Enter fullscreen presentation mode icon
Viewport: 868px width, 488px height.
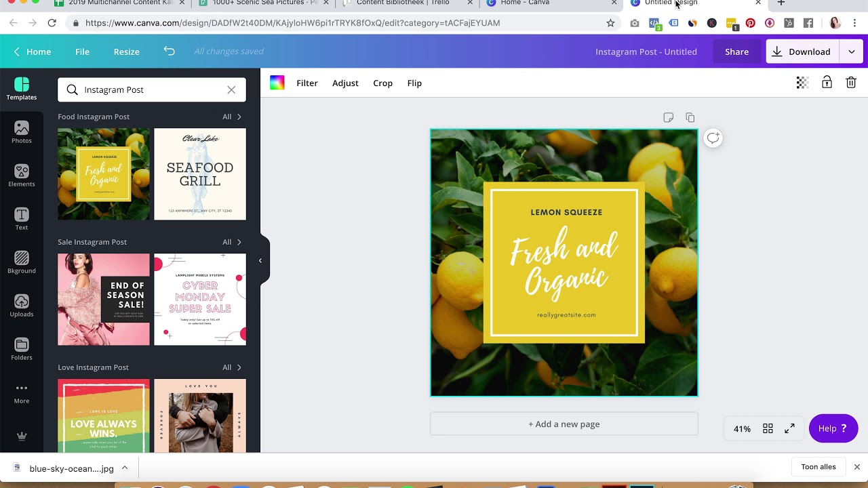pos(789,428)
